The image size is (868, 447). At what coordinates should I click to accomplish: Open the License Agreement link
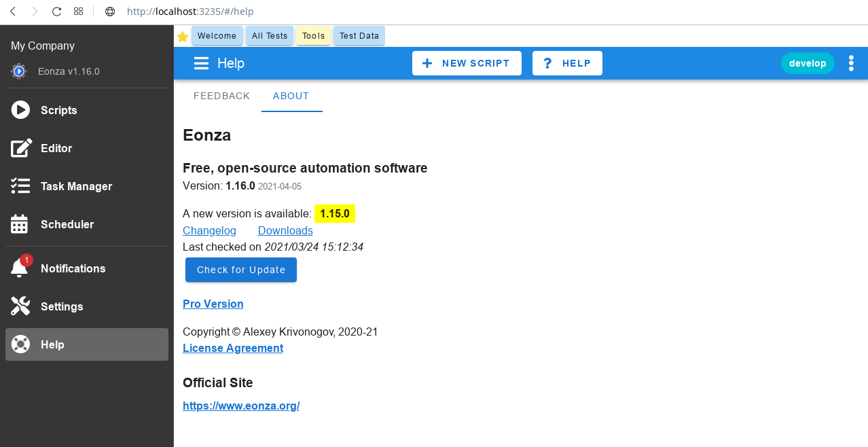pos(233,348)
